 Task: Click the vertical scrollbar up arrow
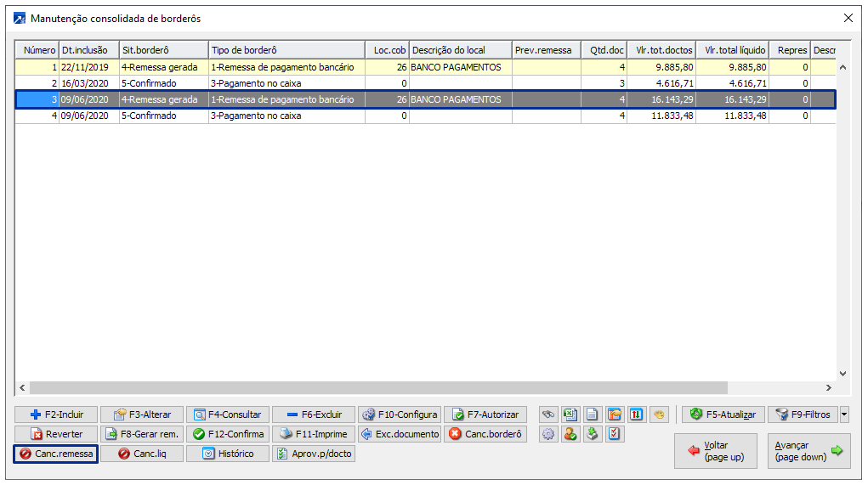coord(842,67)
